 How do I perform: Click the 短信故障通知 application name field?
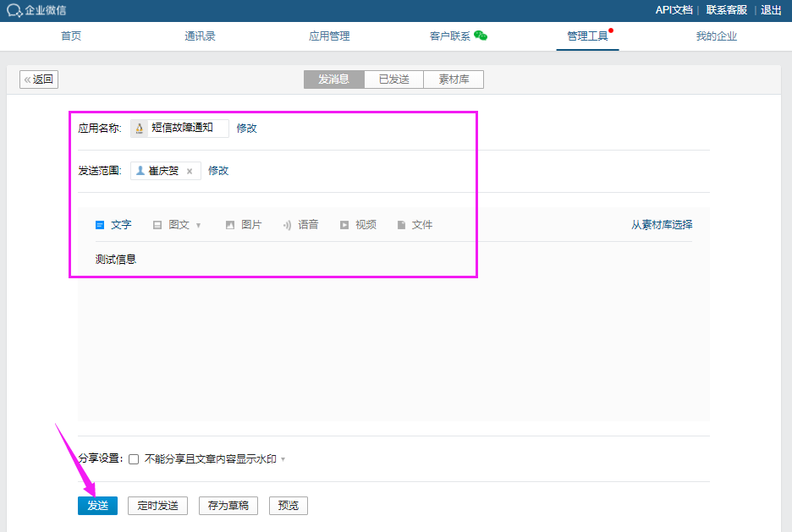[x=180, y=129]
